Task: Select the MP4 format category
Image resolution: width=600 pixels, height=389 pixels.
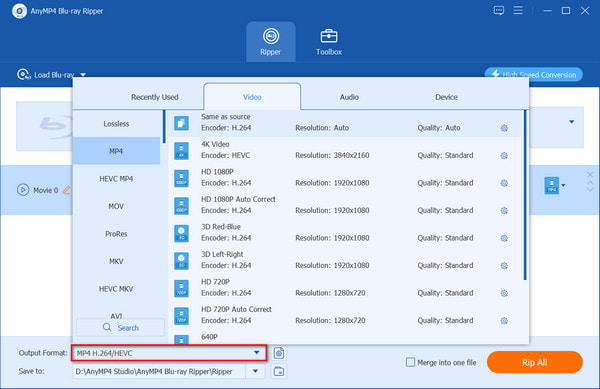Action: [x=116, y=151]
